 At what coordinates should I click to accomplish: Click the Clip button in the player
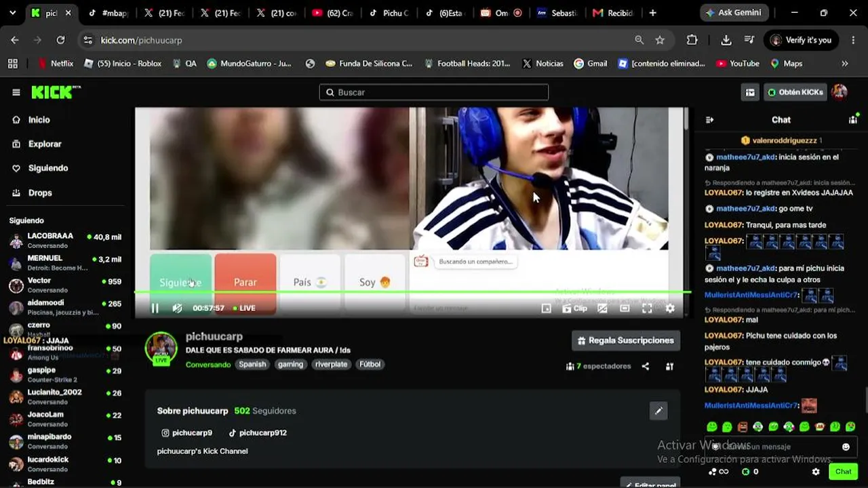point(574,308)
